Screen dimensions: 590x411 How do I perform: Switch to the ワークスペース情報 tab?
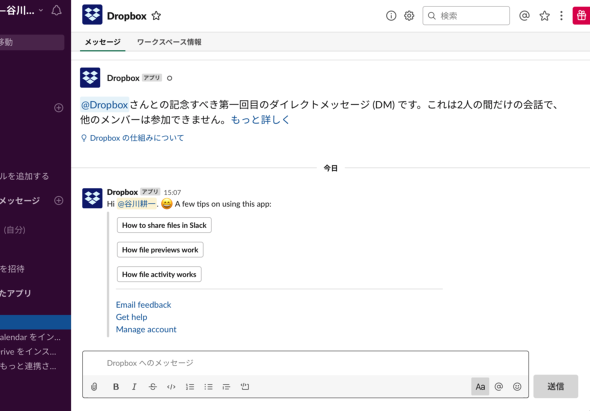click(x=169, y=42)
